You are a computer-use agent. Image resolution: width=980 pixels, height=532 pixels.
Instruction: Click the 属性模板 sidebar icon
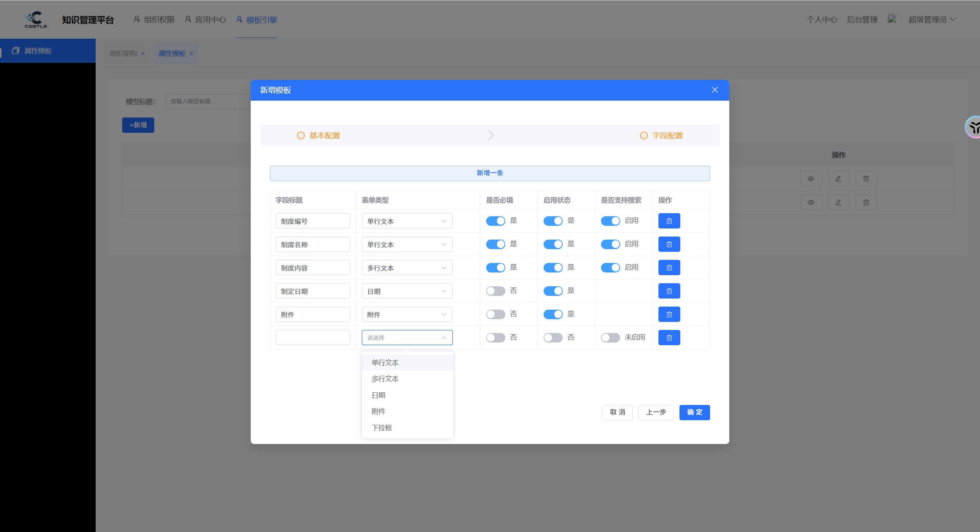[x=16, y=51]
